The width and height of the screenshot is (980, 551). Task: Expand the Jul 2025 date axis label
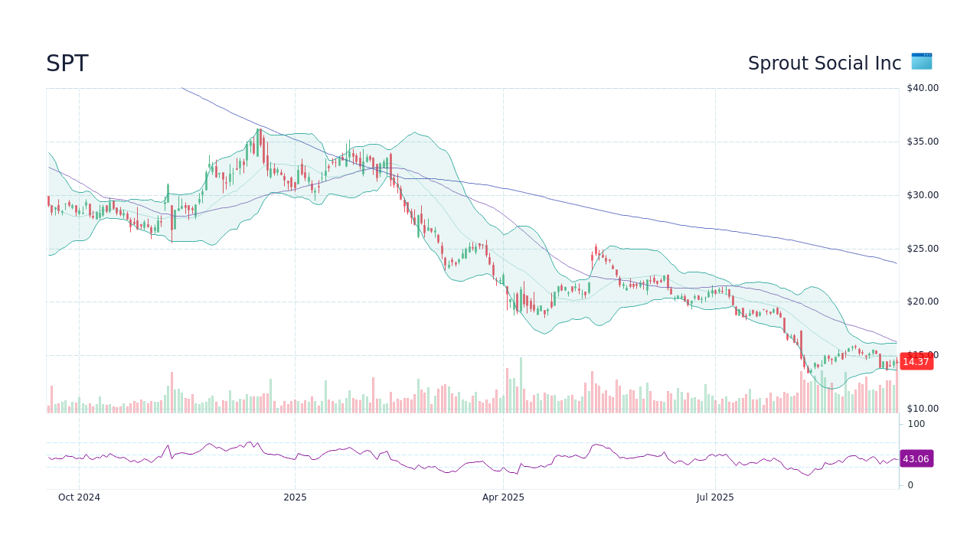(715, 497)
